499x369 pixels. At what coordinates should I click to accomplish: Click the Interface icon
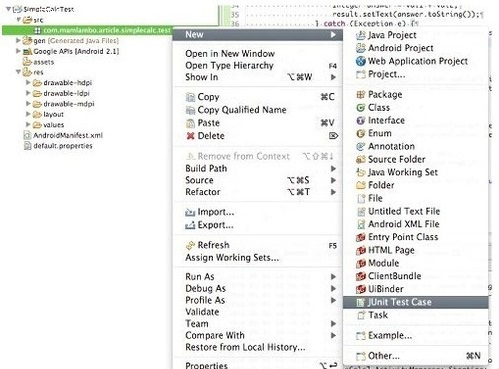tap(361, 121)
